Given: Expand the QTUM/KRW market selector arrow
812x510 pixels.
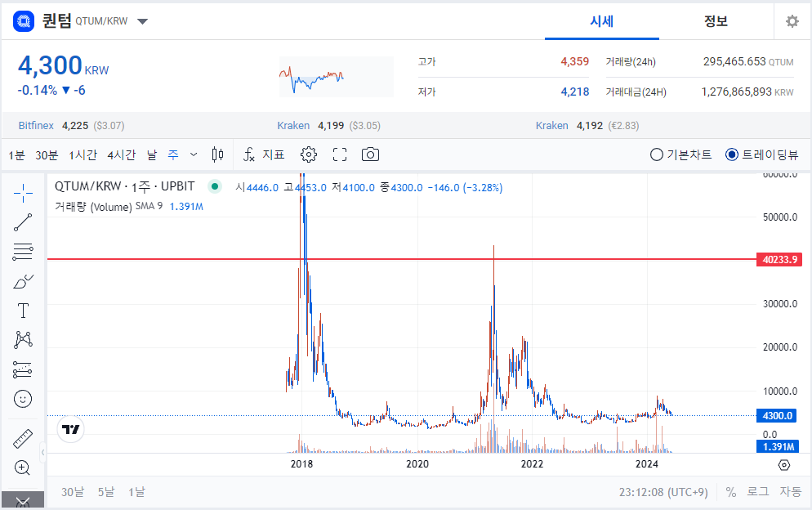Looking at the screenshot, I should [142, 21].
